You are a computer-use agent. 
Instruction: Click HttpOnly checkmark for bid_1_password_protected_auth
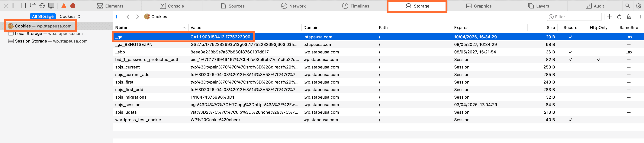(598, 59)
